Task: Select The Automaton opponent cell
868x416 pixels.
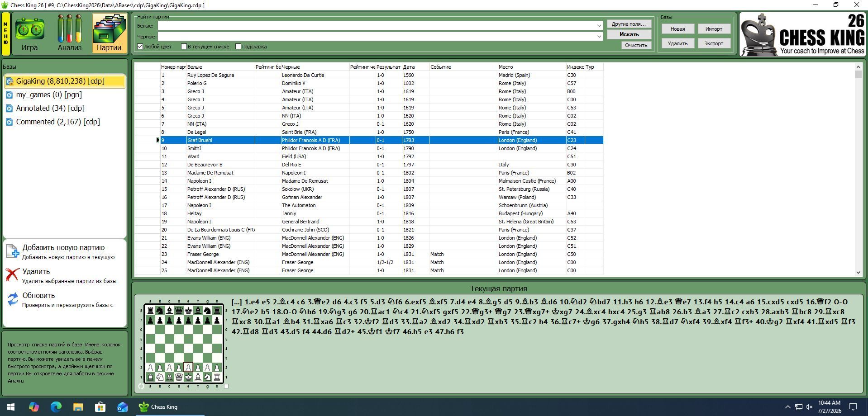Action: click(315, 205)
